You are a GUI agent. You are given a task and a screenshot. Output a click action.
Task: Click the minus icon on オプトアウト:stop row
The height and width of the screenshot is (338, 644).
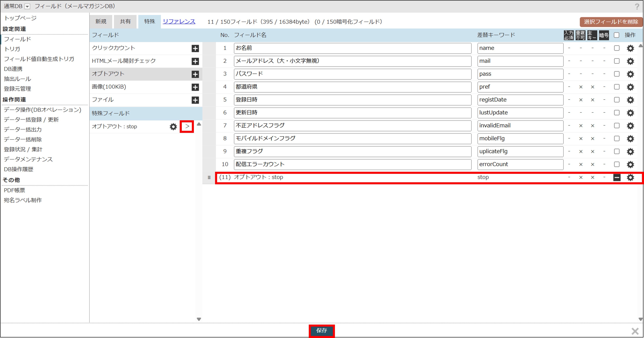pyautogui.click(x=617, y=177)
